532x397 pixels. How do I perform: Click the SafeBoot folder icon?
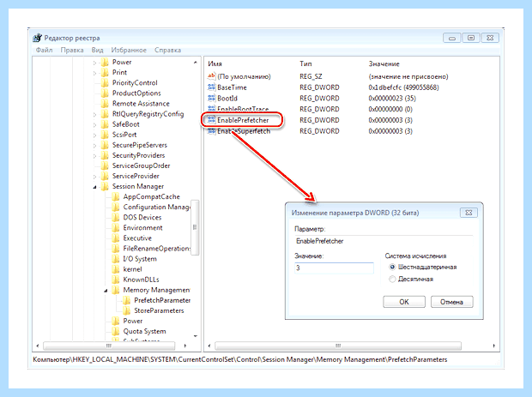105,124
